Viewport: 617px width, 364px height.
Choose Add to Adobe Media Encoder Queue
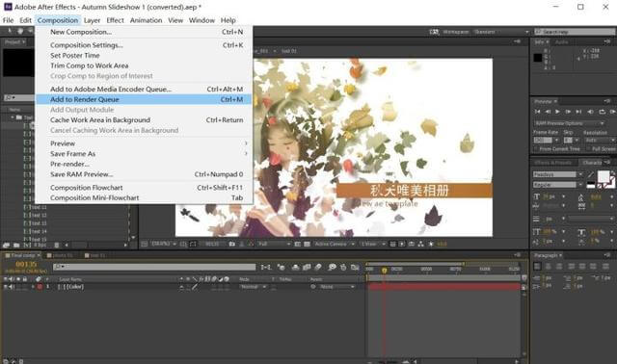coord(144,90)
